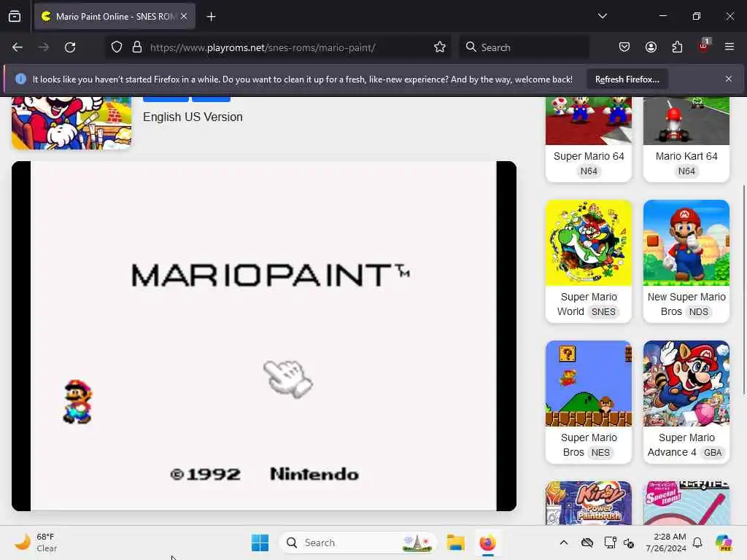
Task: Click the uBlock extension icon
Action: pos(704,46)
